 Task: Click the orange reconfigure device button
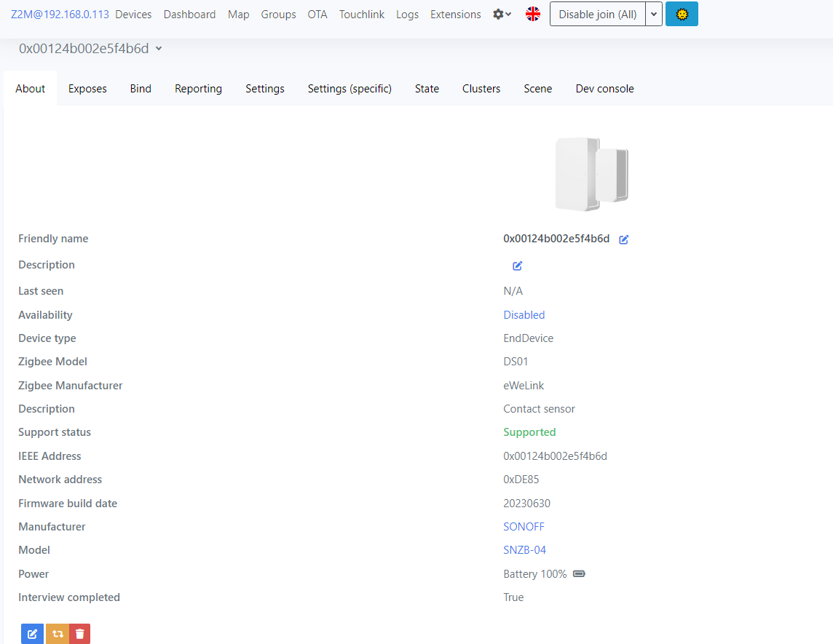(x=58, y=634)
